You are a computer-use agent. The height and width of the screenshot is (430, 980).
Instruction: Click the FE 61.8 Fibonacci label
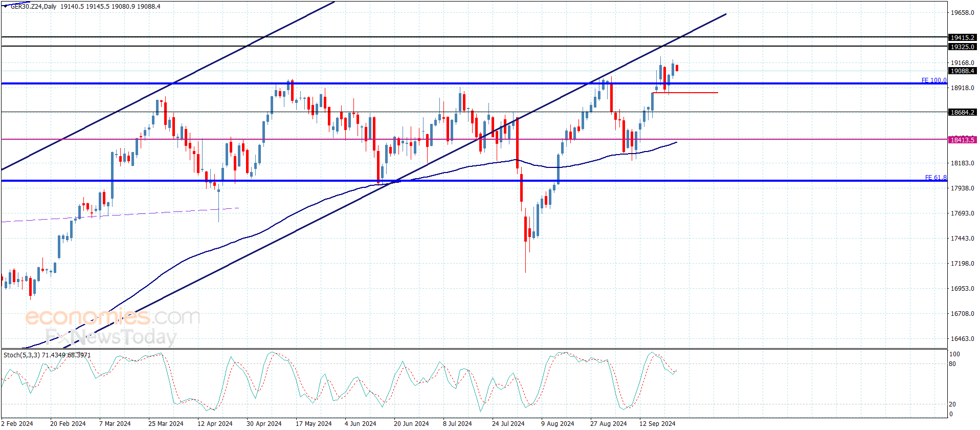pos(936,178)
